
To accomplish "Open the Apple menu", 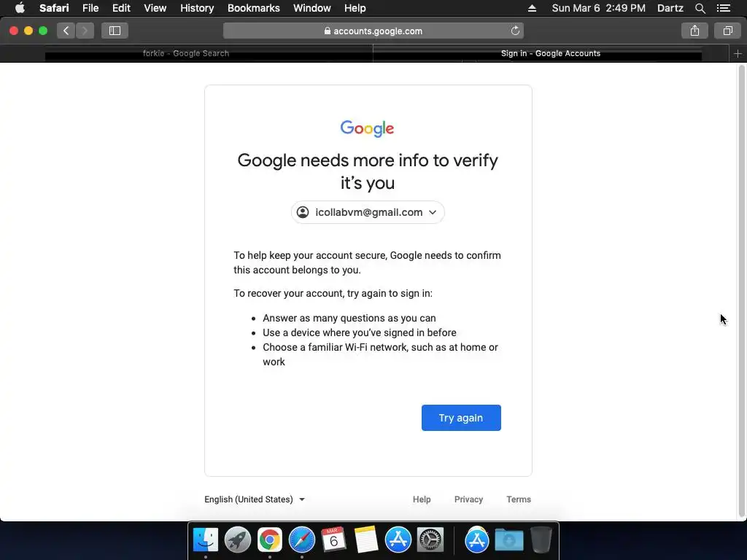I will point(20,8).
